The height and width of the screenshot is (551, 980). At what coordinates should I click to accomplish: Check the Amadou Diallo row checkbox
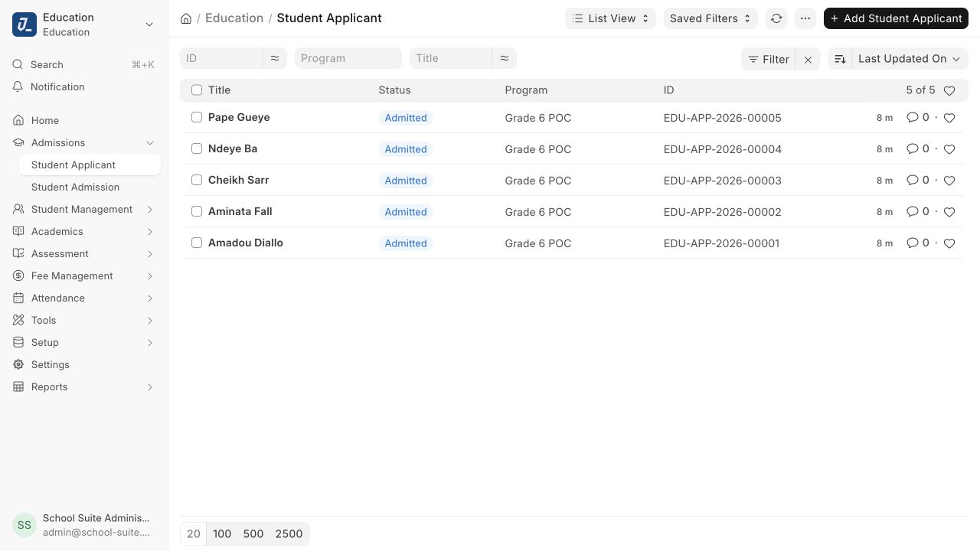[x=197, y=243]
